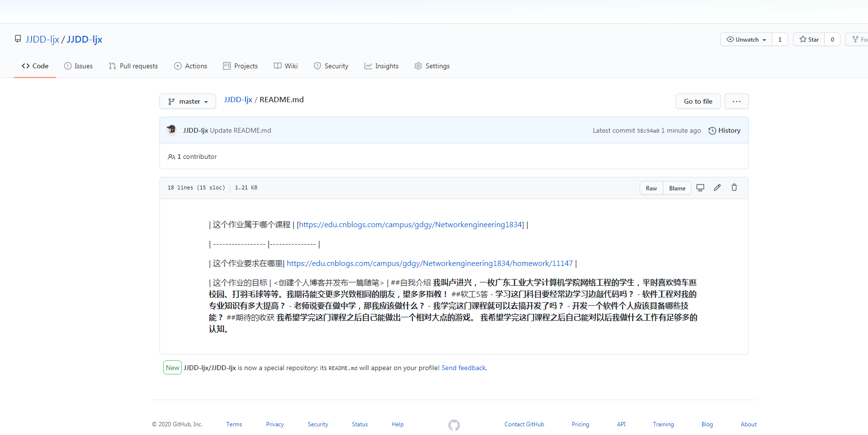Edit this file with the pencil icon

pos(717,187)
